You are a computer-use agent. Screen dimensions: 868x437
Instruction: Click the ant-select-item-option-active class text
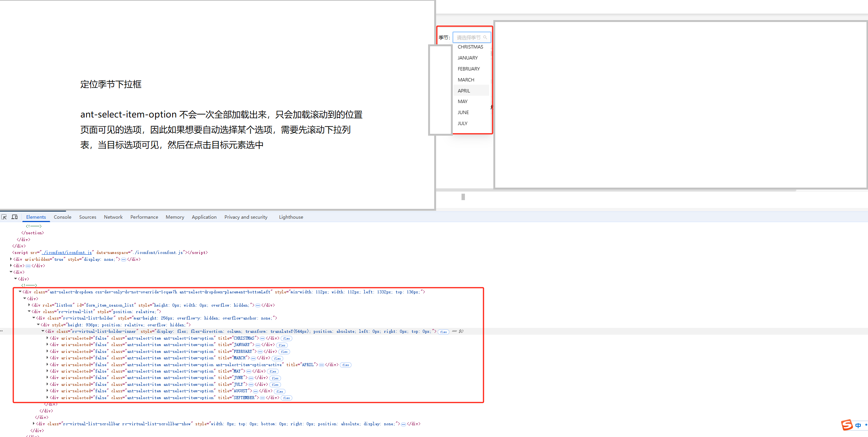click(249, 365)
